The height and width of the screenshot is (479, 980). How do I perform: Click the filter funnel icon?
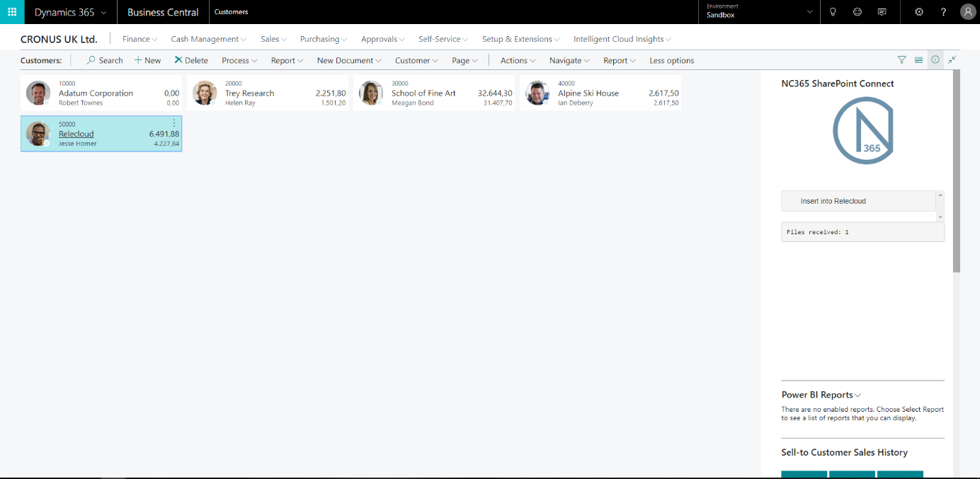pyautogui.click(x=901, y=60)
